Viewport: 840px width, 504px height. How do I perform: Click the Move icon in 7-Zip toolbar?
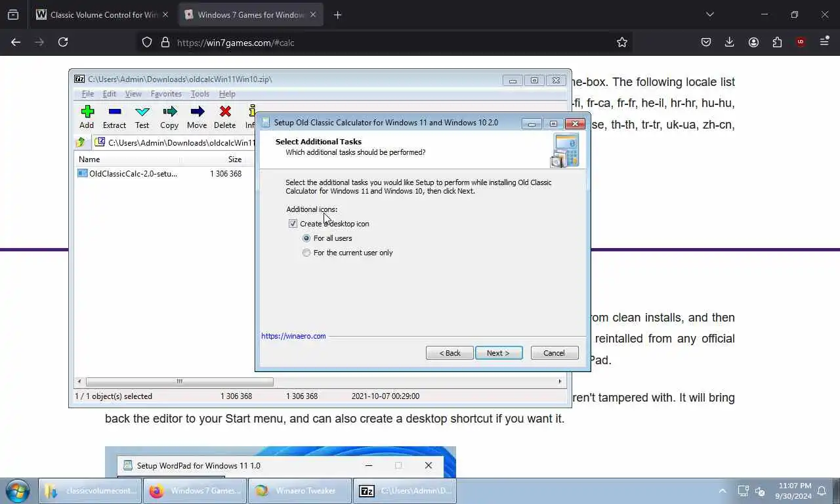tap(197, 117)
